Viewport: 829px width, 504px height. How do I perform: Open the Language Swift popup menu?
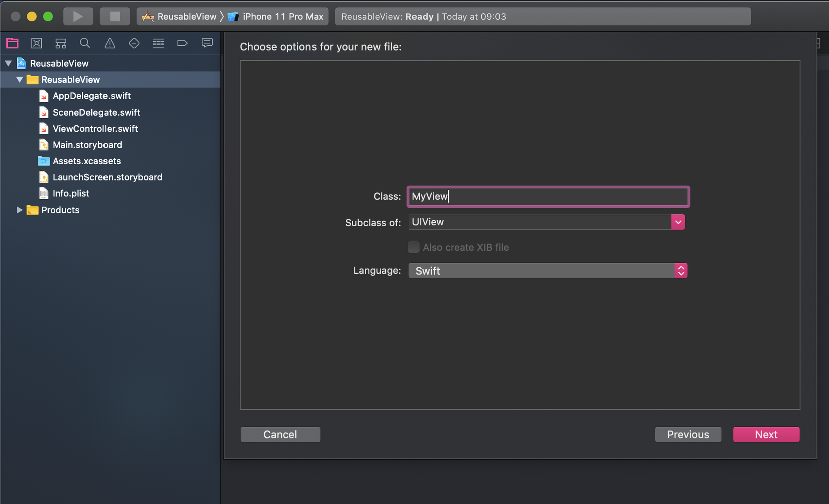(x=548, y=271)
